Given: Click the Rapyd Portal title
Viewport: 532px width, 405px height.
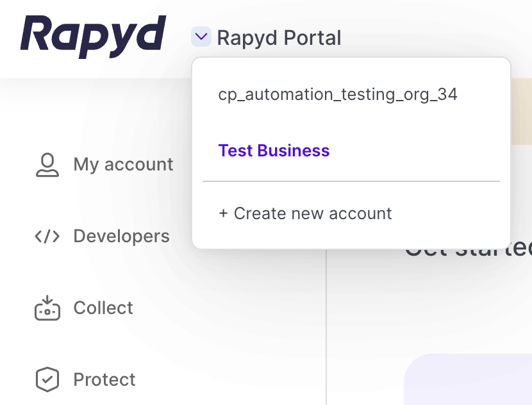Looking at the screenshot, I should [279, 38].
